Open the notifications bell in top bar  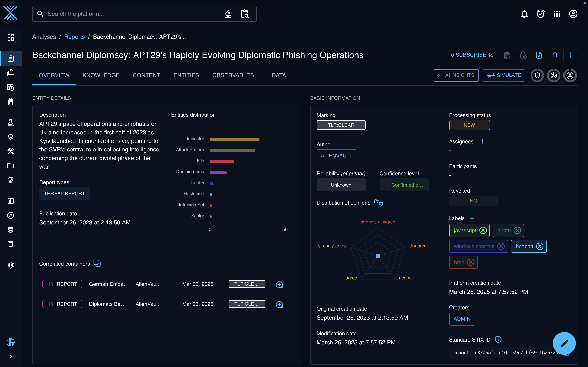(x=524, y=14)
